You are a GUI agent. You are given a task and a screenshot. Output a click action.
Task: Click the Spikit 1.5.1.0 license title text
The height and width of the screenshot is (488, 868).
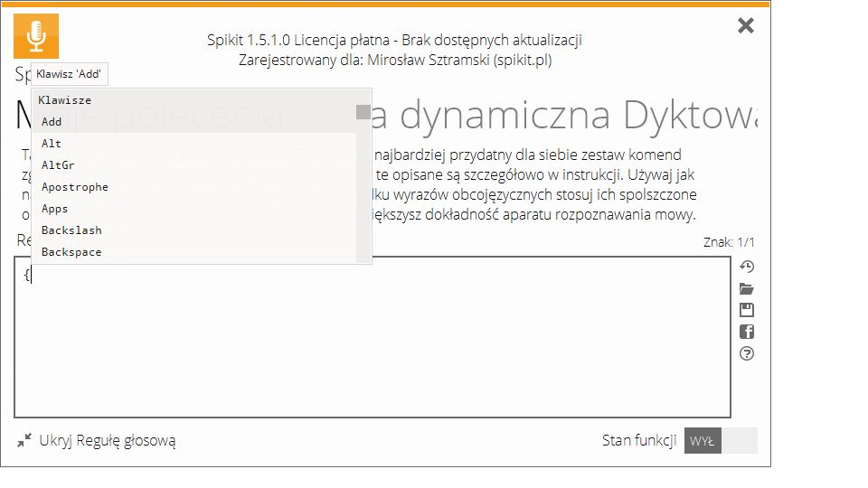pos(394,40)
